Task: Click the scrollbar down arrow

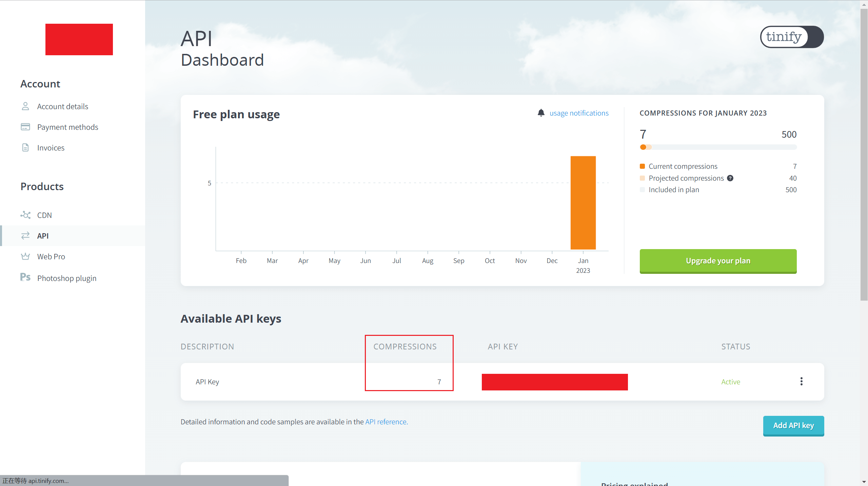Action: [864, 482]
